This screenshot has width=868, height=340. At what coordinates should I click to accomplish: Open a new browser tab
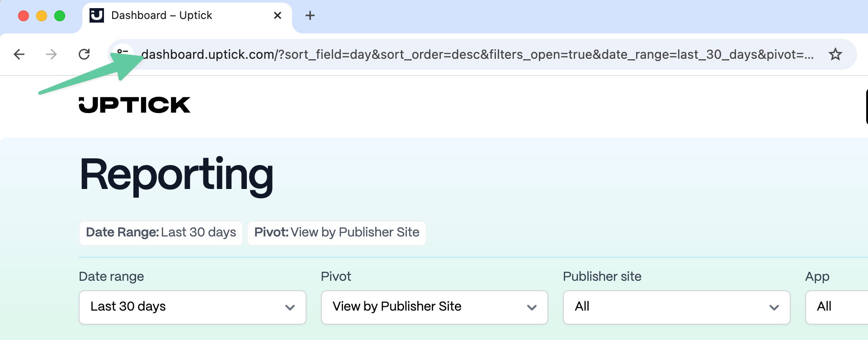[310, 15]
